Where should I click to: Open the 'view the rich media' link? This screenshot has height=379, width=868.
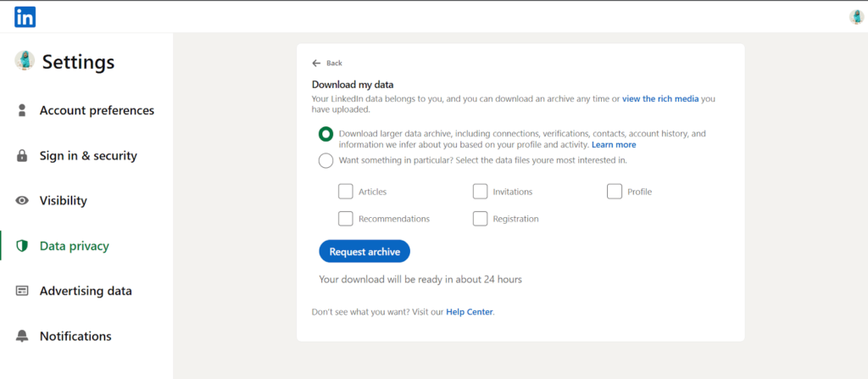pos(660,99)
